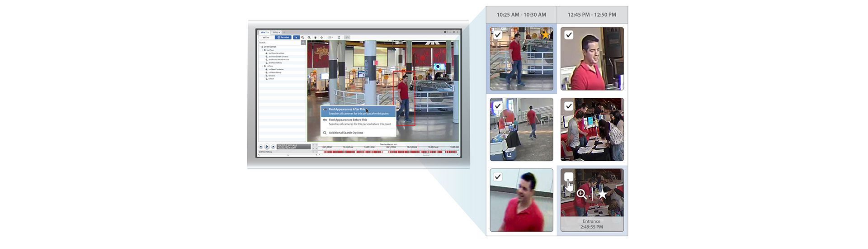
Task: Check the empty checkbox on Entrance thumbnail
Action: (569, 177)
